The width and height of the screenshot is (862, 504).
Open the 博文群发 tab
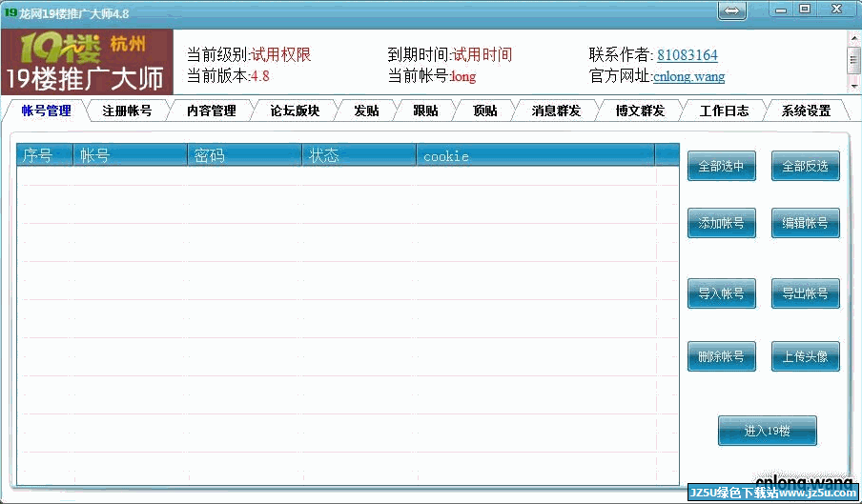[x=640, y=111]
